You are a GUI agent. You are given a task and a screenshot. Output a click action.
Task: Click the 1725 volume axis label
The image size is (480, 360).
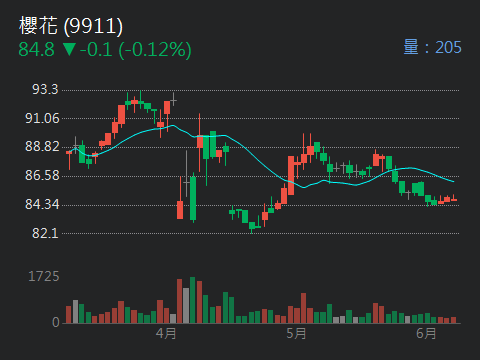coord(44,276)
